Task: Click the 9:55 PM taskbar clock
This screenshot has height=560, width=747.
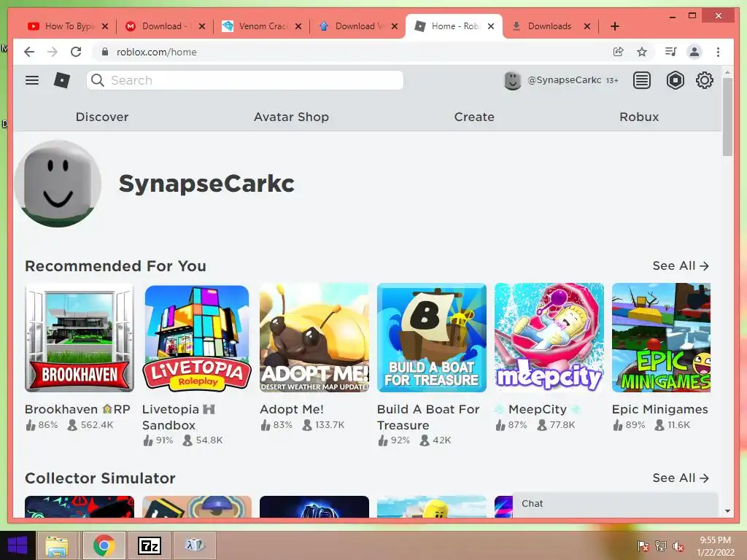Action: 715,546
